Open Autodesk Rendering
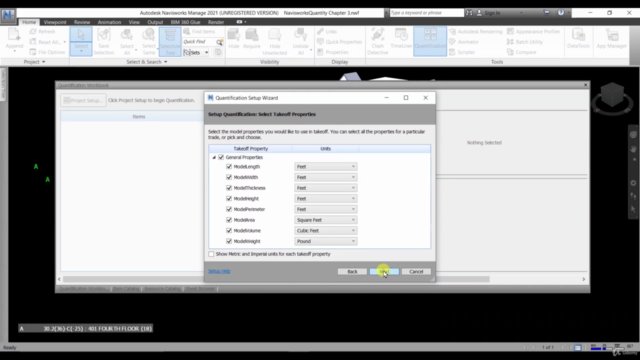 [x=476, y=31]
